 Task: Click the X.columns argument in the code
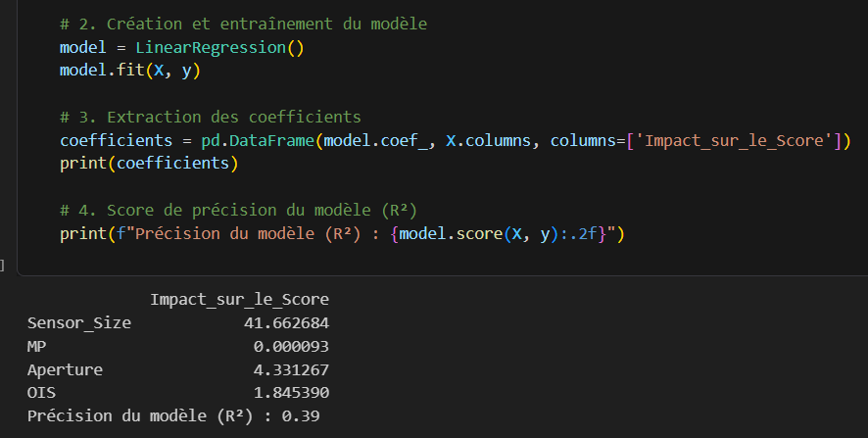[x=488, y=140]
